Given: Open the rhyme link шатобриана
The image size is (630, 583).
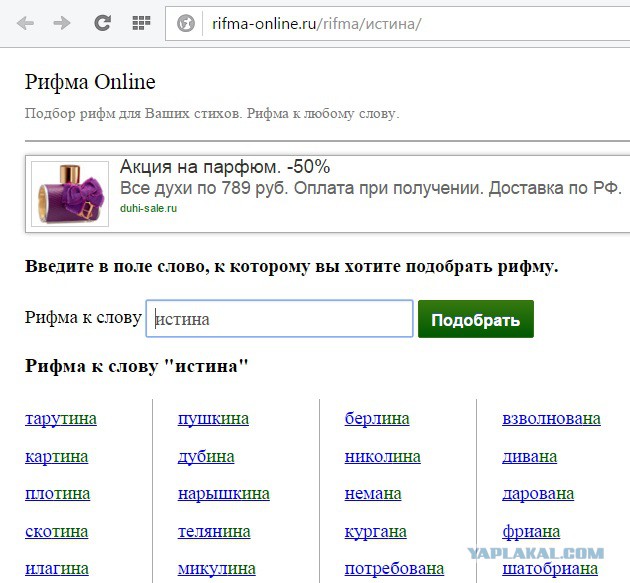Looking at the screenshot, I should point(550,569).
